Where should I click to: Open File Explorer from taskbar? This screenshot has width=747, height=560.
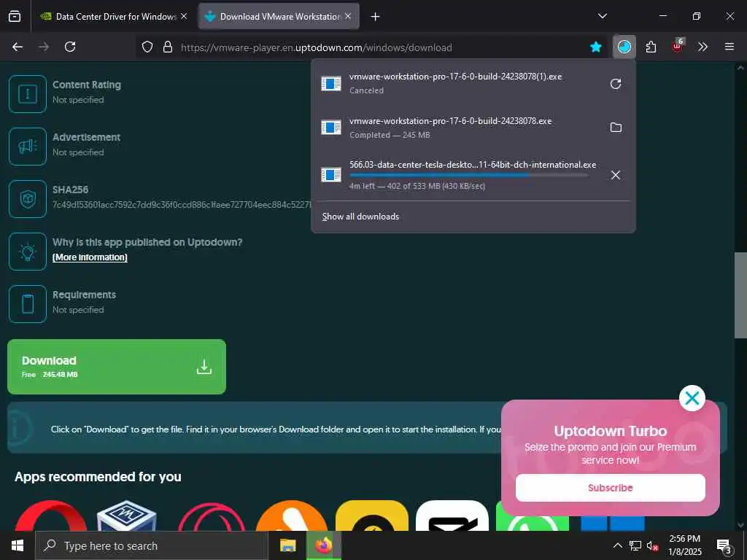point(287,545)
